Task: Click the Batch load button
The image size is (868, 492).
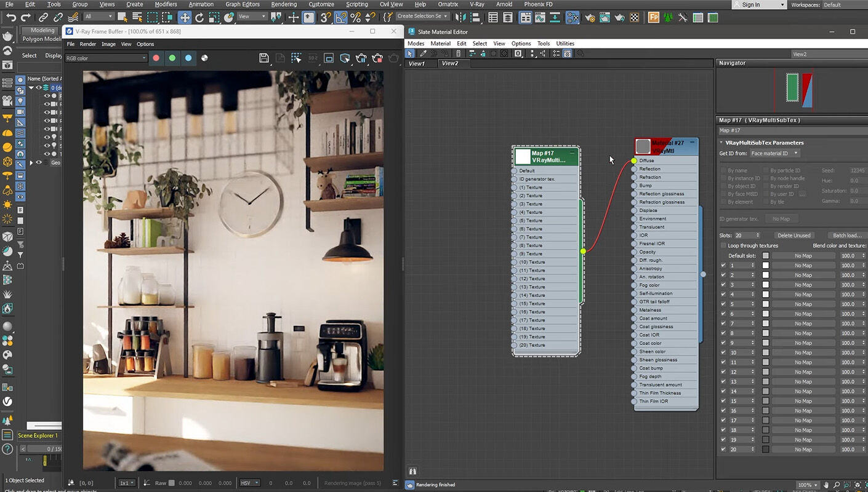Action: coord(846,236)
